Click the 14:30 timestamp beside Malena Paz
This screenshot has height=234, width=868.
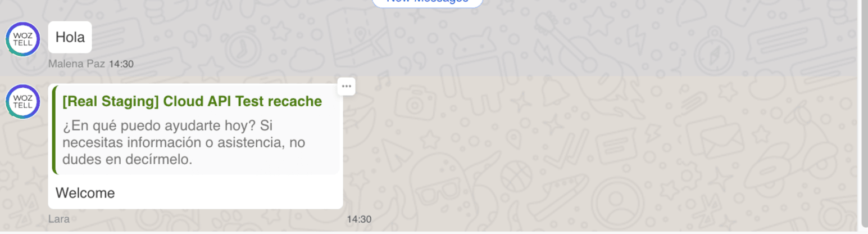pos(121,64)
